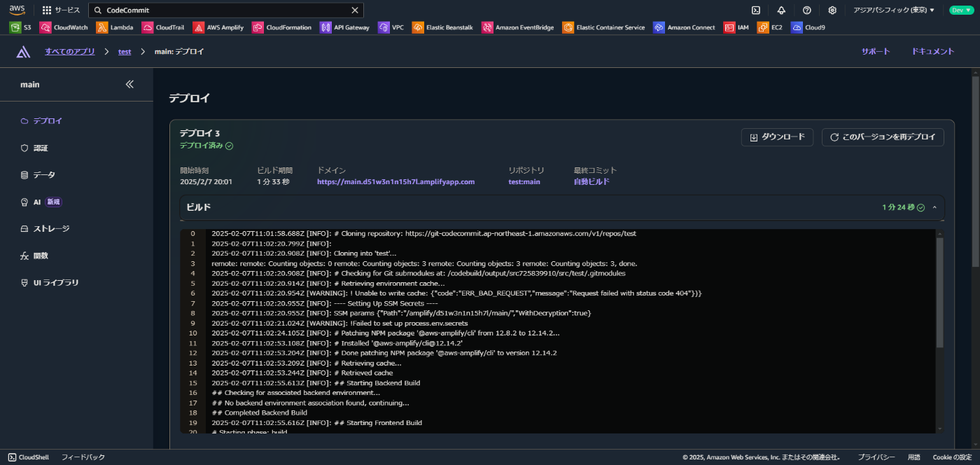980x465 pixels.
Task: Open S3 favorite shortcut
Action: tap(20, 27)
